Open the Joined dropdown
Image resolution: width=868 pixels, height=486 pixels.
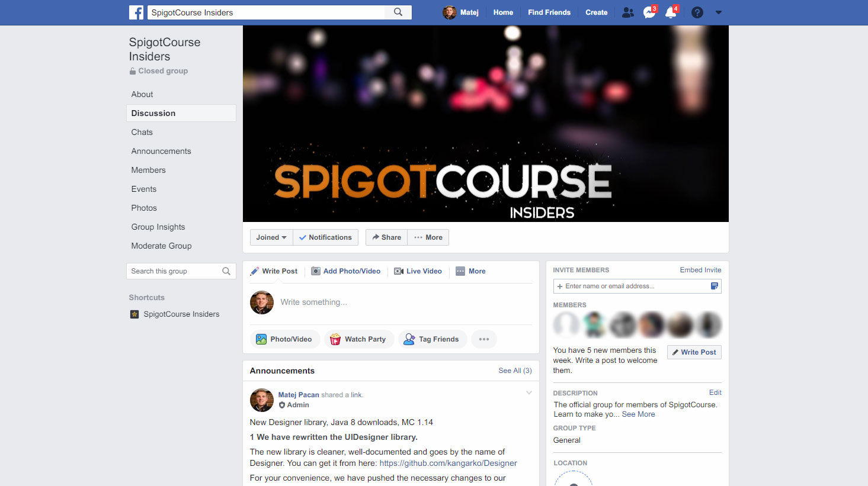coord(271,237)
